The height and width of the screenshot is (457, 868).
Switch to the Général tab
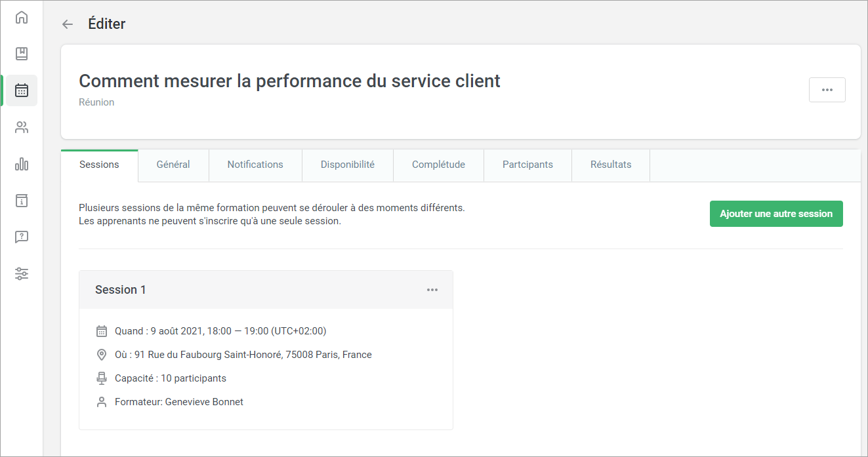point(173,165)
